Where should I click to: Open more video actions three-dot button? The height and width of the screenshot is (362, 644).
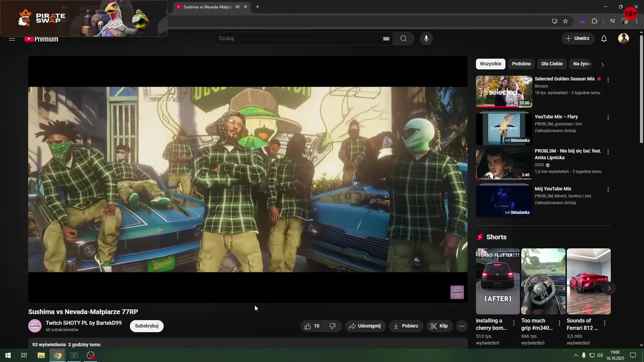[x=462, y=326]
